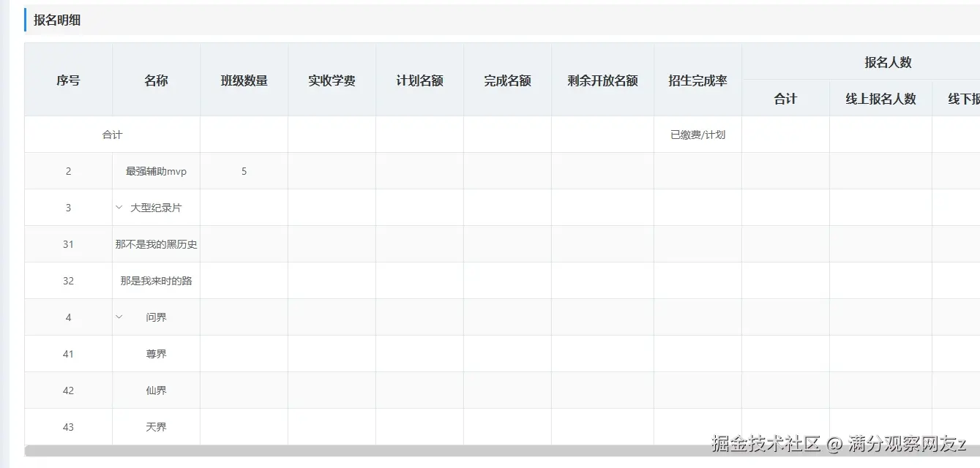Click the 班级数量 column header

point(244,80)
